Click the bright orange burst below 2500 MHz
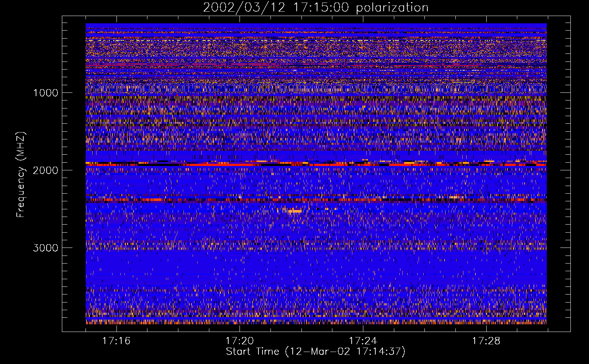 (x=295, y=211)
